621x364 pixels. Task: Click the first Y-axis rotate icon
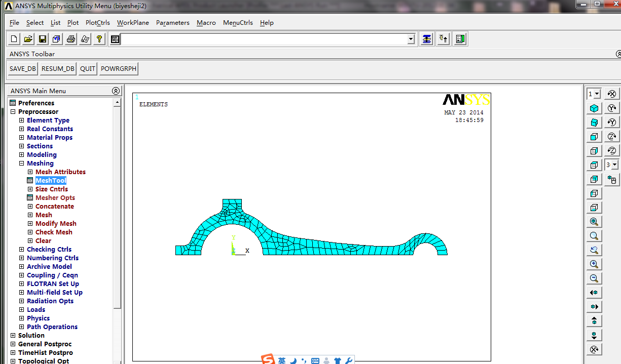612,108
